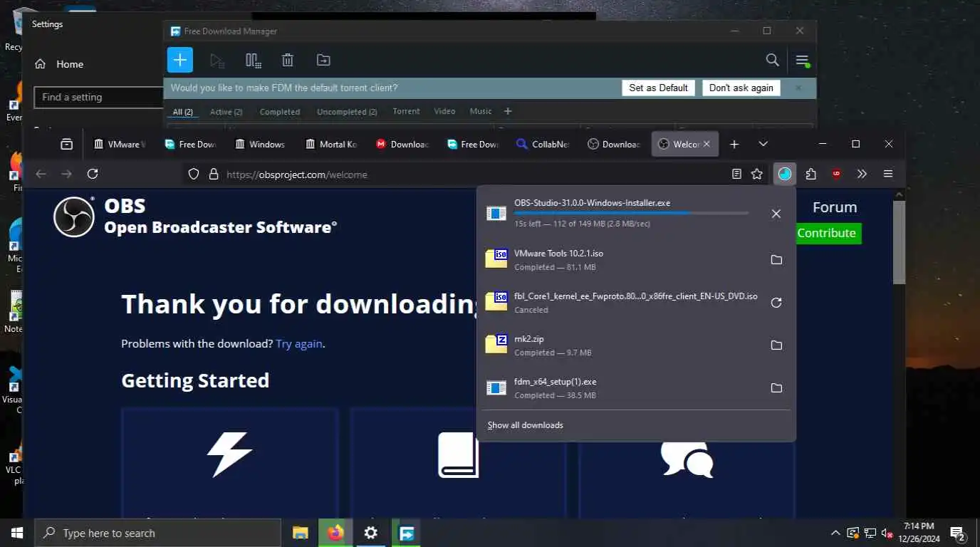The width and height of the screenshot is (980, 547).
Task: Click the OBS-Studio download progress bar
Action: click(x=631, y=212)
